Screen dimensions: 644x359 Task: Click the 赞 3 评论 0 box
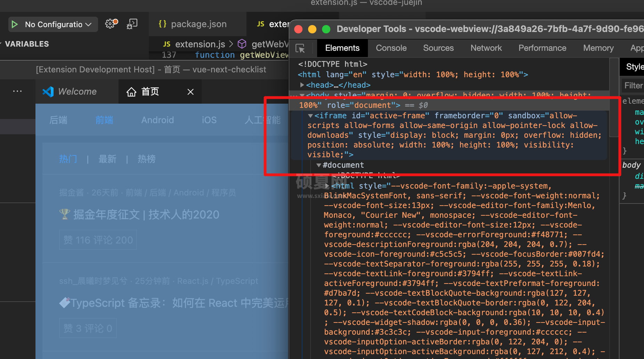coord(88,328)
